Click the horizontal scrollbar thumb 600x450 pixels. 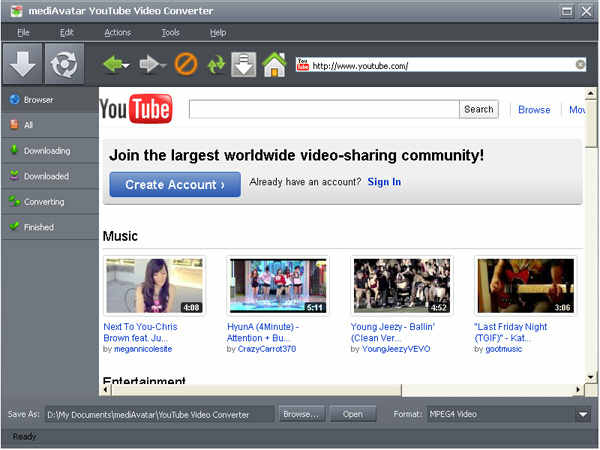(x=256, y=390)
